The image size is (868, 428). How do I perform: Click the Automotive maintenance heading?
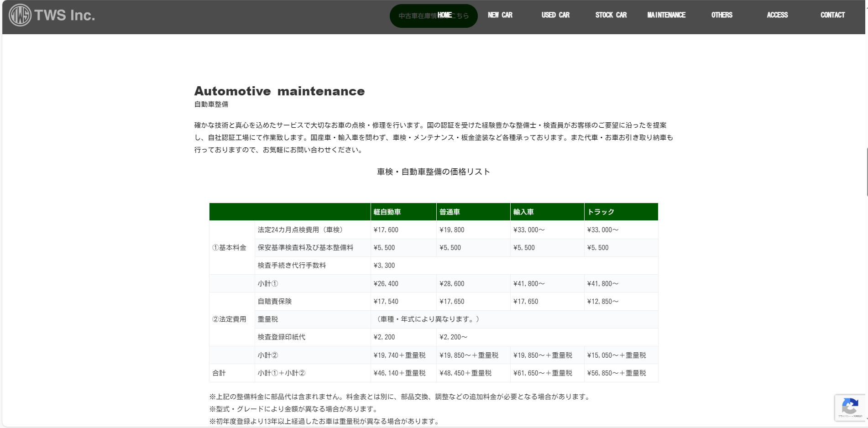tap(279, 91)
